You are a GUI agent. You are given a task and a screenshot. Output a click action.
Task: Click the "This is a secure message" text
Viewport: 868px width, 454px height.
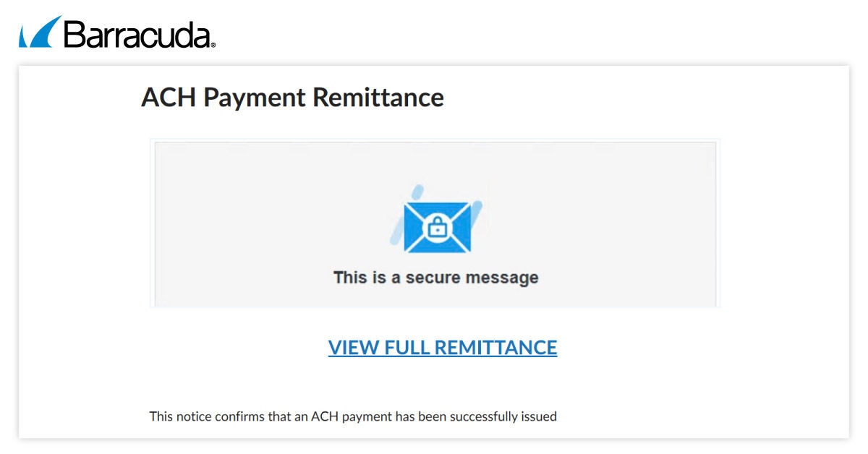point(435,278)
